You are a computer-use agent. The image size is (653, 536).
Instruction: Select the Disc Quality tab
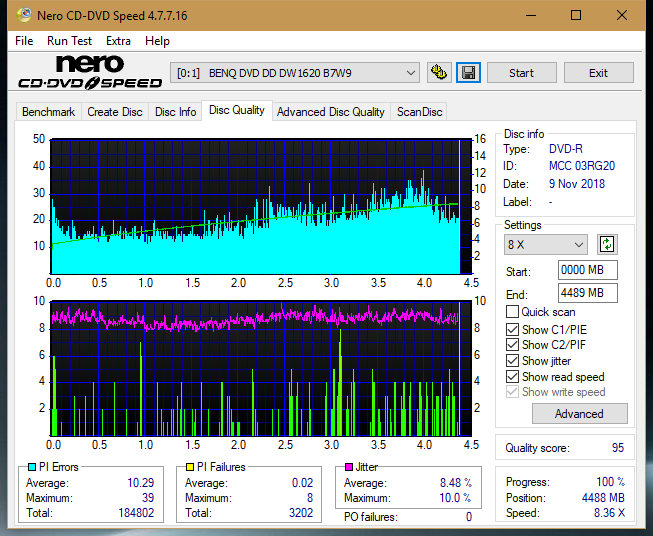pos(237,110)
